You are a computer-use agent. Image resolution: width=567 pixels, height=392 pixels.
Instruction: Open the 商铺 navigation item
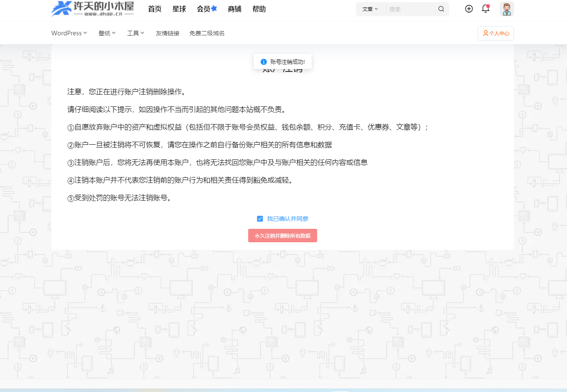coord(235,9)
